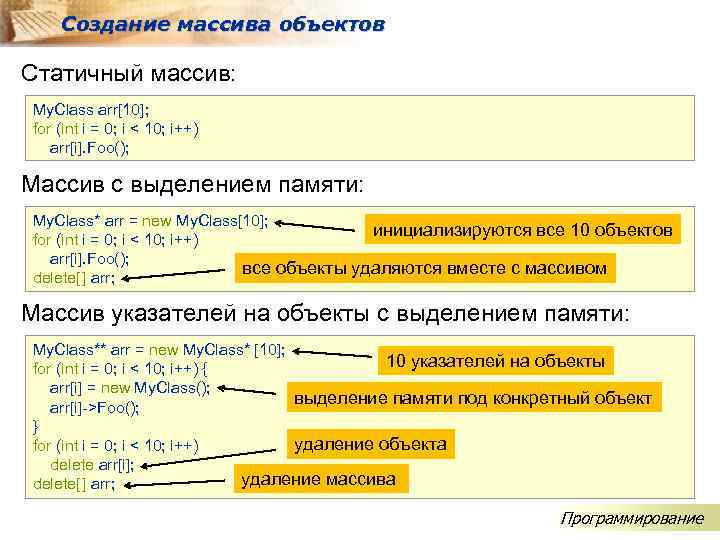Click the code line "delete arr[i];"
Image resolution: width=720 pixels, height=540 pixels.
tap(92, 465)
